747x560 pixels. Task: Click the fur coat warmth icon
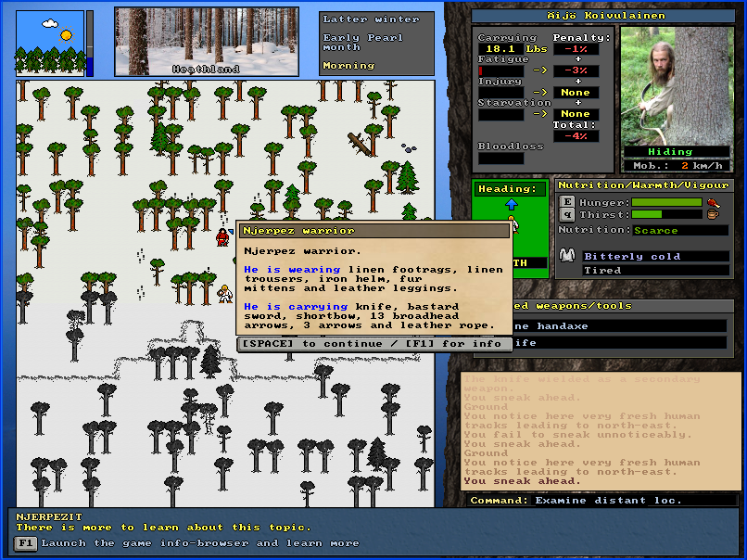567,255
